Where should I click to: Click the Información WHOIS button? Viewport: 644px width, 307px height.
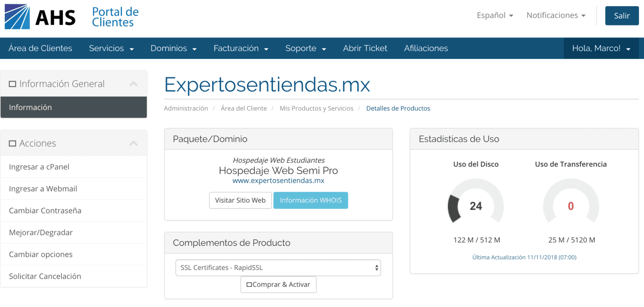[311, 200]
